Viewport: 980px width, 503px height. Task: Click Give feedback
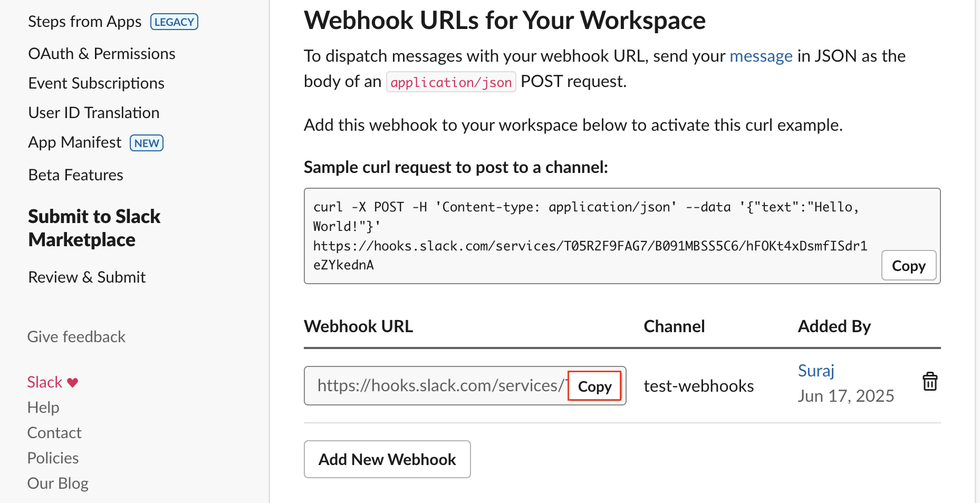tap(76, 336)
